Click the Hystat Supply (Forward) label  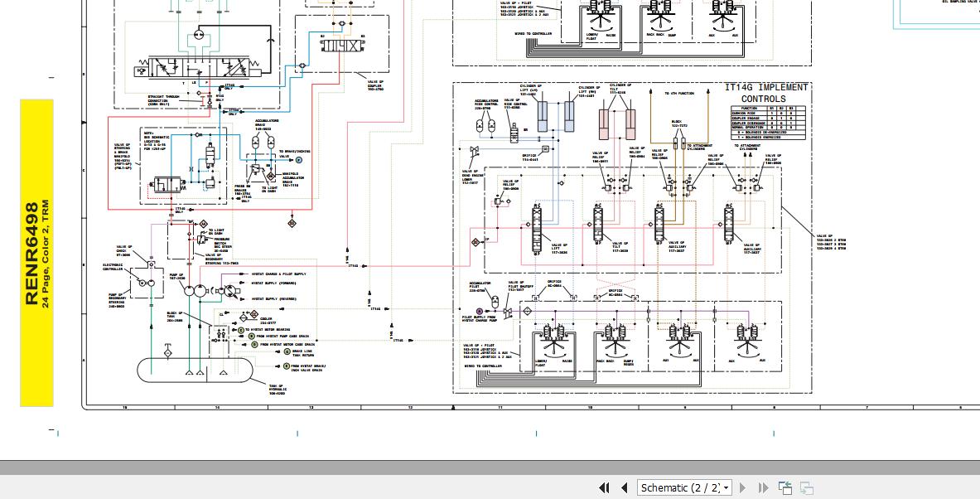(273, 283)
